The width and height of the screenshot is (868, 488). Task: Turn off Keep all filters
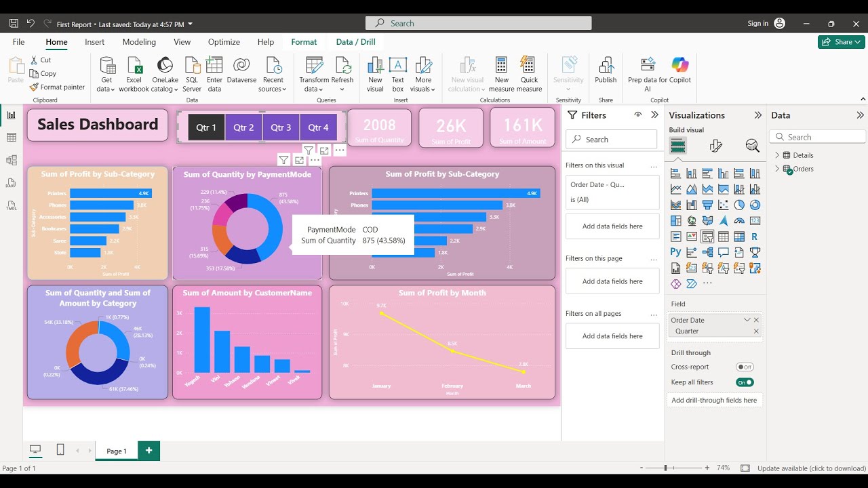pyautogui.click(x=745, y=382)
